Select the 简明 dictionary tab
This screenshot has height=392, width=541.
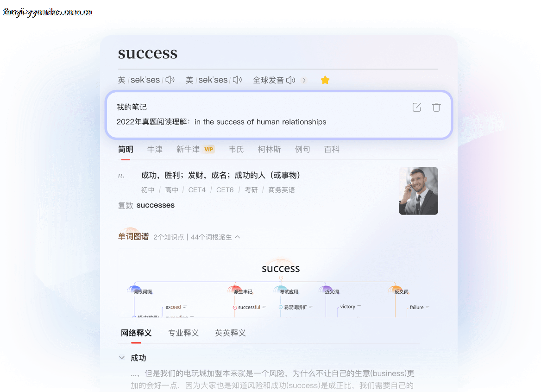[x=126, y=149]
